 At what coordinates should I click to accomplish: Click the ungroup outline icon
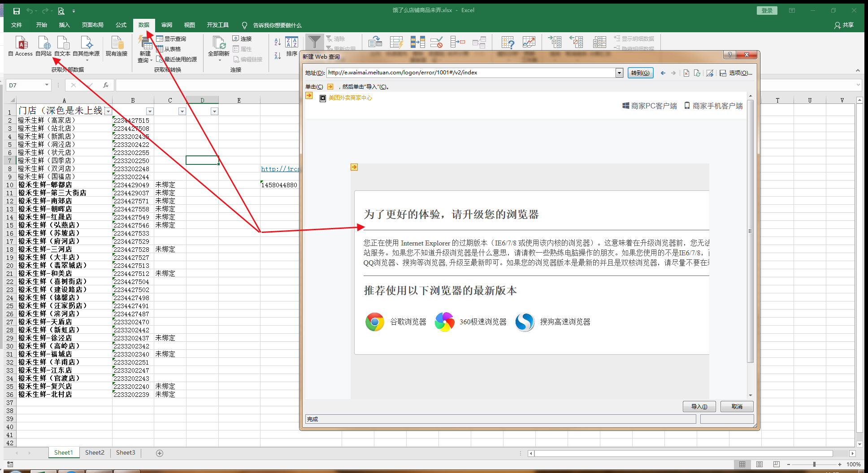(x=577, y=42)
